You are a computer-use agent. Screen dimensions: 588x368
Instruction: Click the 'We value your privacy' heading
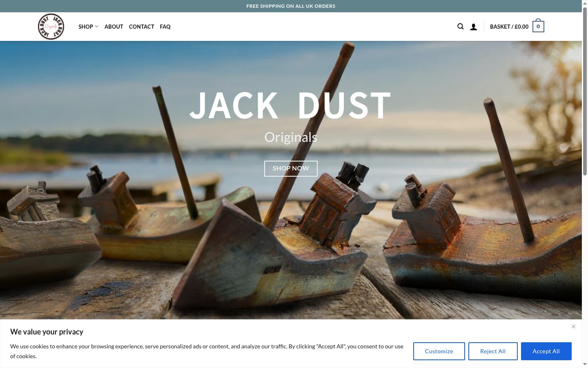tap(47, 332)
